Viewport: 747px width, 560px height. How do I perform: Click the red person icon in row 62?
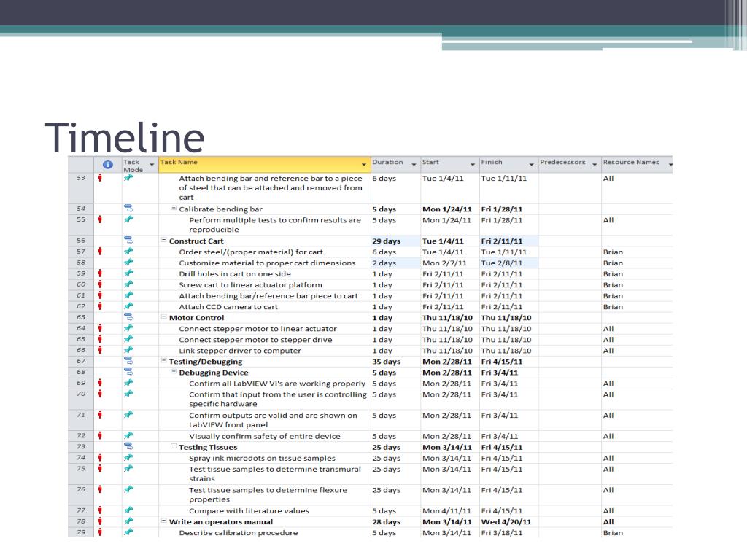pyautogui.click(x=100, y=306)
